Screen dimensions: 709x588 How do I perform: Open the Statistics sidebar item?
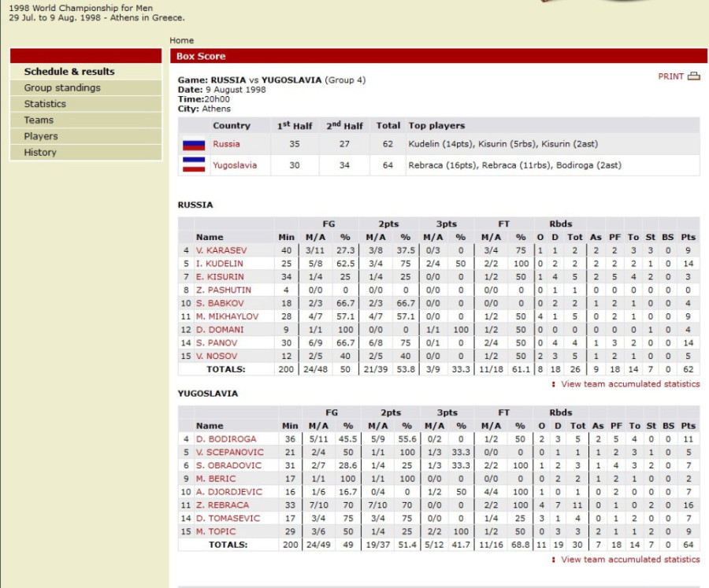[x=45, y=104]
